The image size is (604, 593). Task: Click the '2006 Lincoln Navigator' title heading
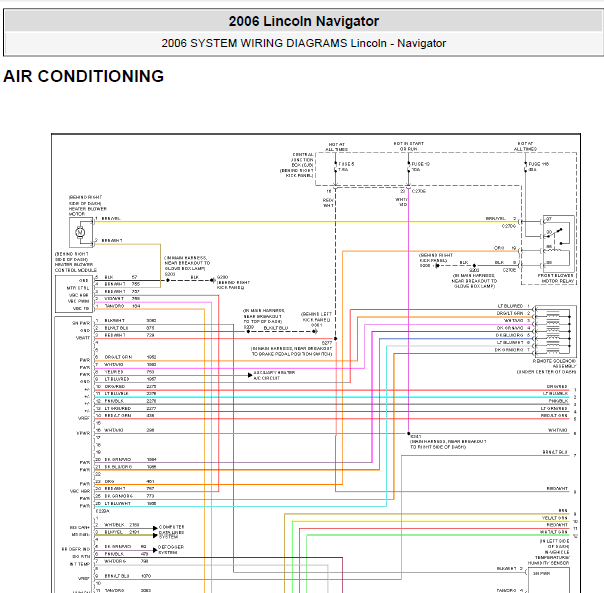click(x=304, y=21)
